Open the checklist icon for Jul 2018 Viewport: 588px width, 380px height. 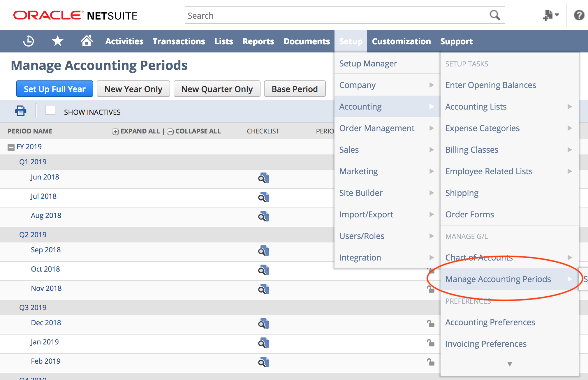tap(263, 197)
